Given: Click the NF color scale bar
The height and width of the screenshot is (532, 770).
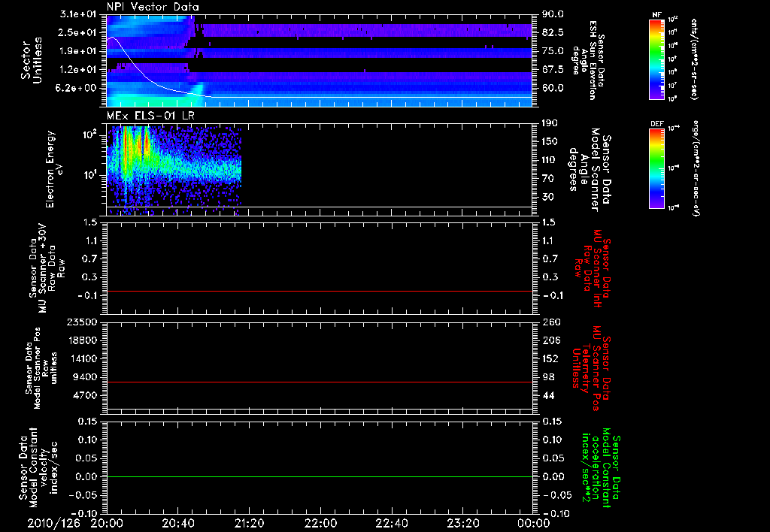Looking at the screenshot, I should (657, 59).
